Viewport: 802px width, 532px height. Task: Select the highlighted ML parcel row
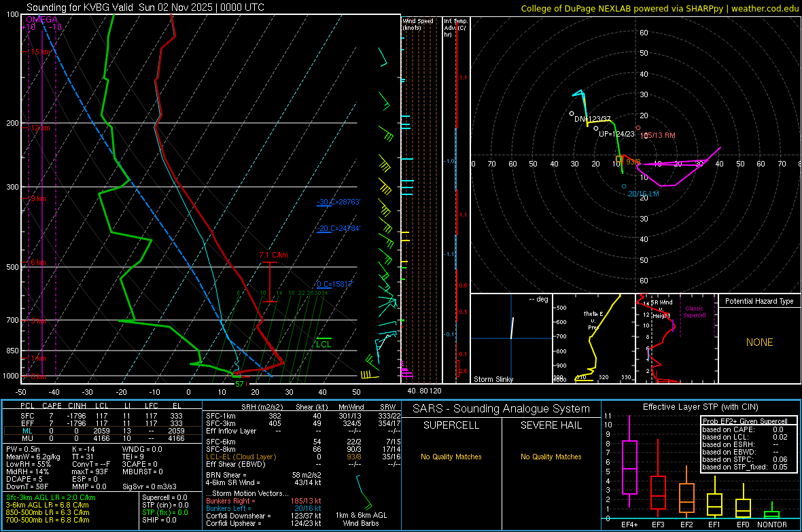pos(103,431)
